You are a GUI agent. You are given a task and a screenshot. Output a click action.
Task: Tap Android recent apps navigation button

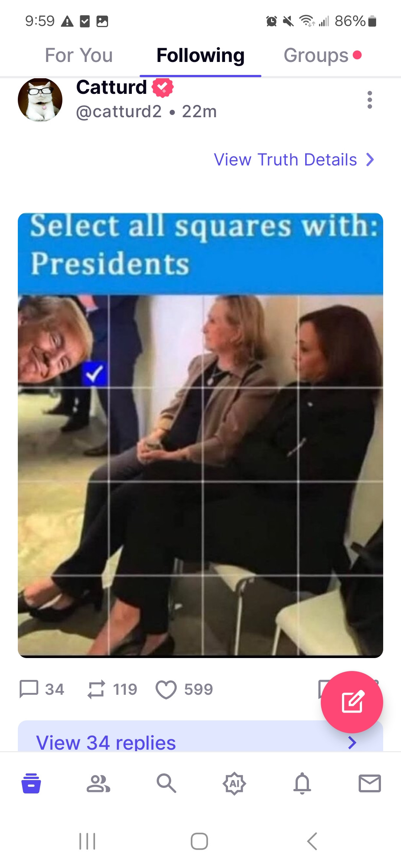tap(87, 841)
